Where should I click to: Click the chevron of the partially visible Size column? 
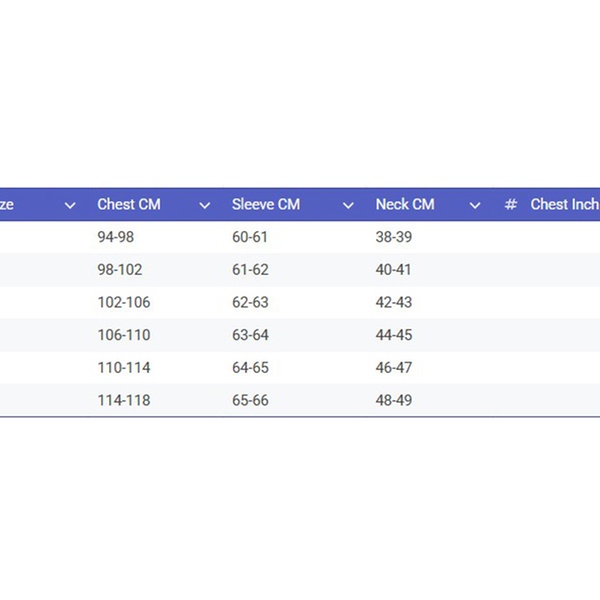pyautogui.click(x=70, y=205)
